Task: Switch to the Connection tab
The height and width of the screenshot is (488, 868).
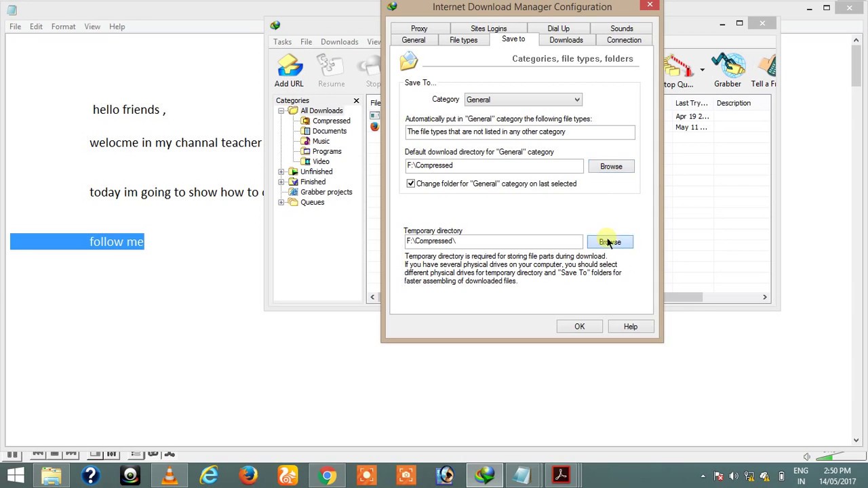Action: 624,40
